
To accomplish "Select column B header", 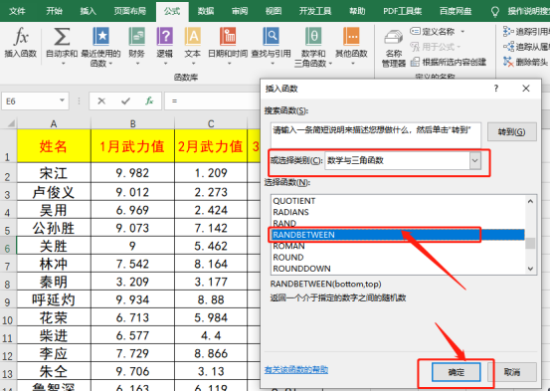I will [x=132, y=123].
